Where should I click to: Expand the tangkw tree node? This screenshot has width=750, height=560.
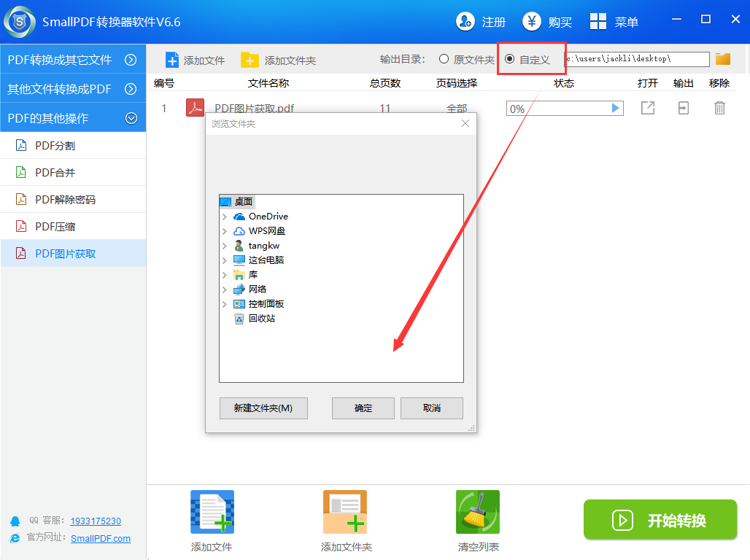[x=225, y=246]
